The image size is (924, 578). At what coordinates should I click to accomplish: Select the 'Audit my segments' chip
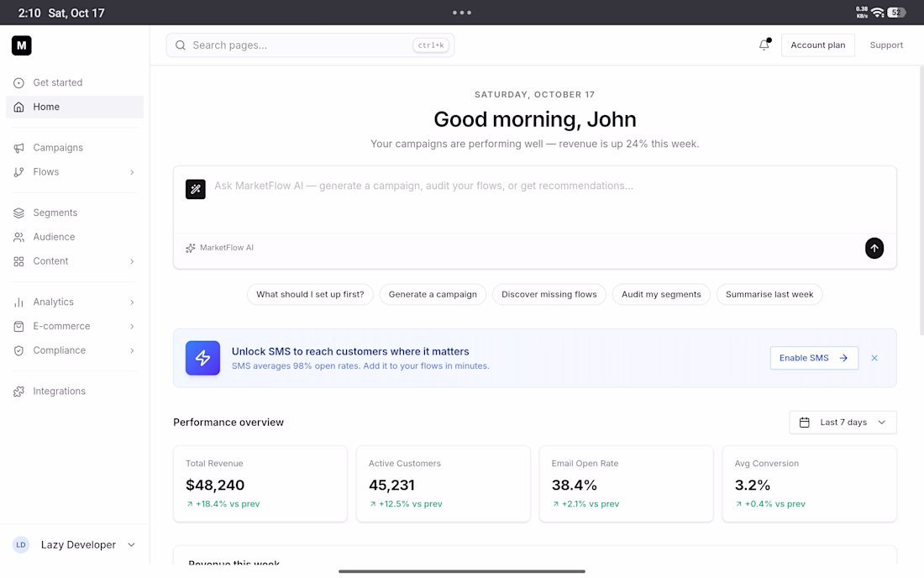[x=661, y=295]
